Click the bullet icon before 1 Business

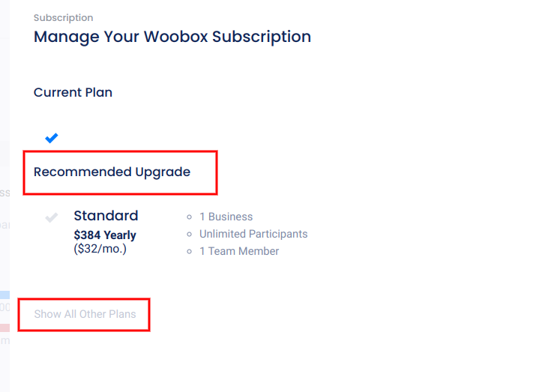click(x=190, y=217)
